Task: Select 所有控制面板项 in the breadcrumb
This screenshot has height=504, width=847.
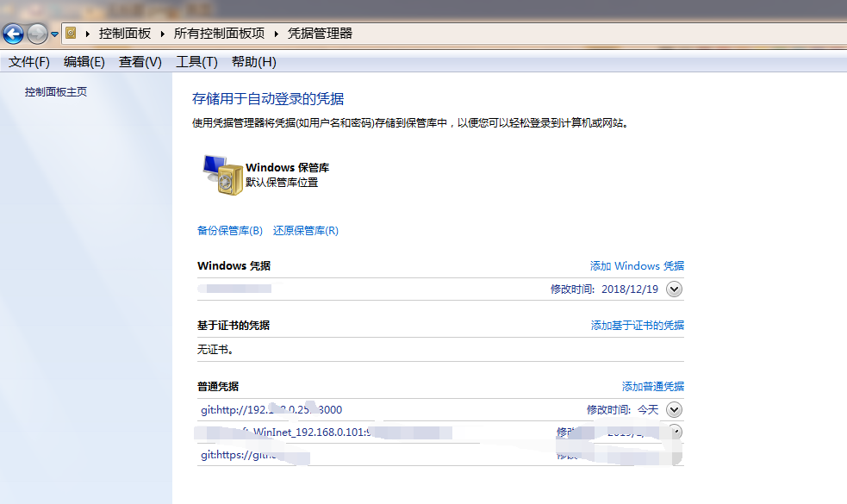Action: (220, 34)
